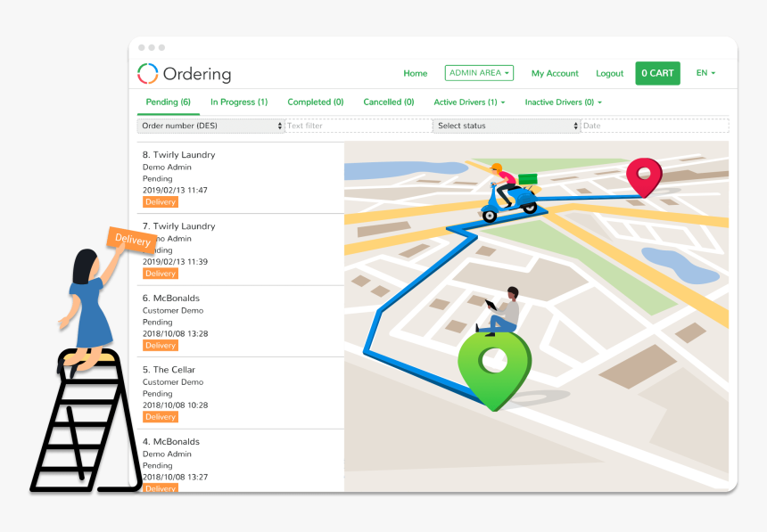Switch to the Completed tab
The width and height of the screenshot is (767, 532).
[315, 102]
